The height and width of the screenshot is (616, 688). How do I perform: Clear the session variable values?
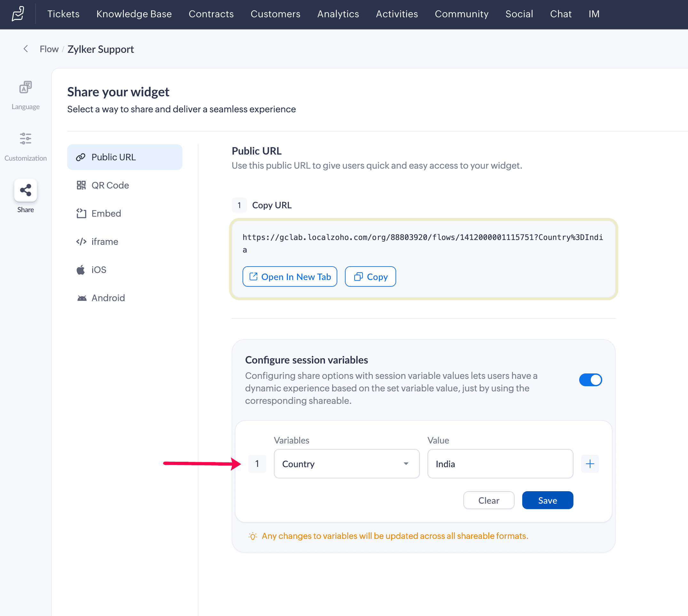pos(488,500)
